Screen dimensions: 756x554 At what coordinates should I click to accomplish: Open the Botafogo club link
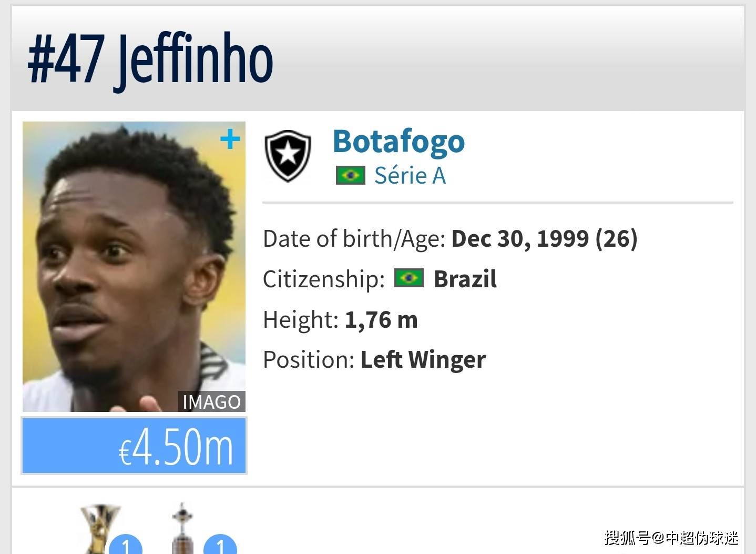click(x=399, y=142)
